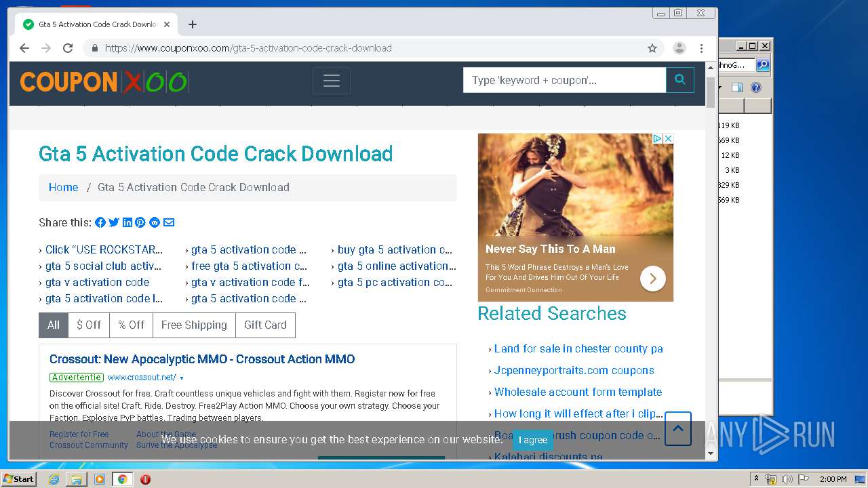The height and width of the screenshot is (488, 868).
Task: Click the Chrome taskbar icon
Action: [x=122, y=479]
